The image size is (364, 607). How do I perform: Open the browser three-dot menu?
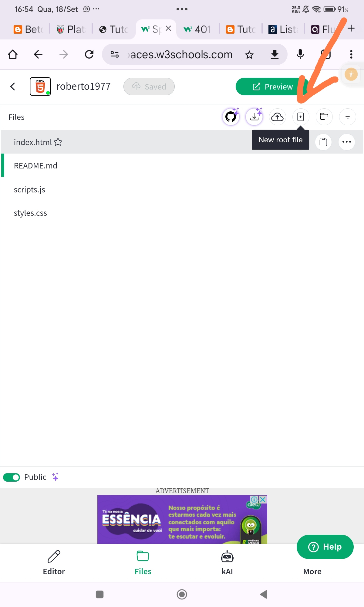351,54
